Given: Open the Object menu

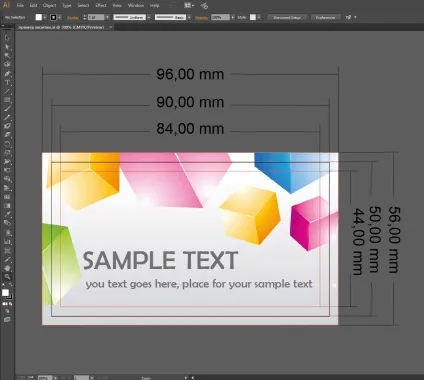Looking at the screenshot, I should (x=49, y=5).
